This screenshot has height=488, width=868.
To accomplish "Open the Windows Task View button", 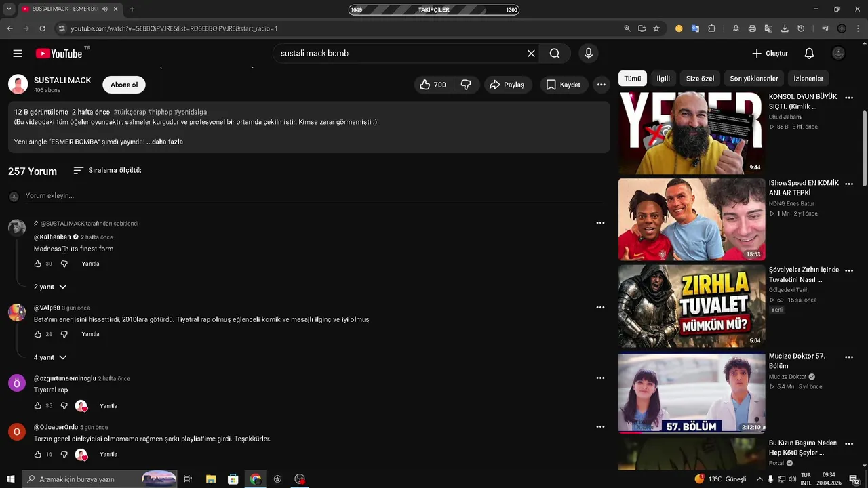I will pos(188,479).
